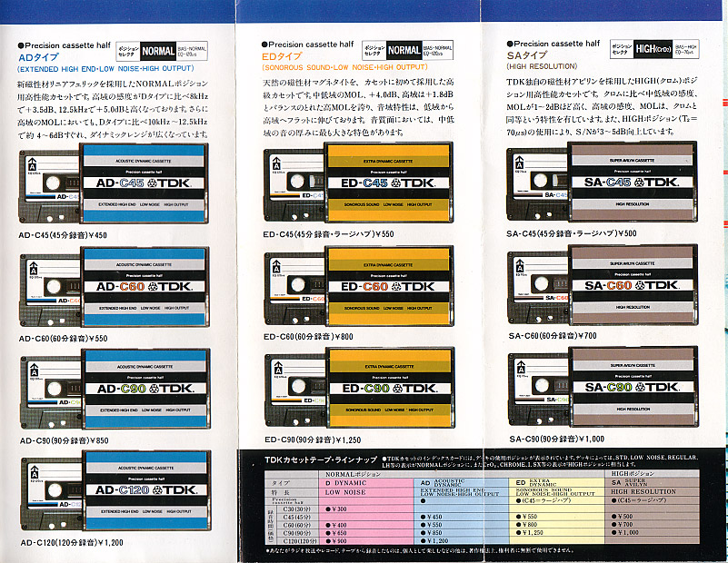Click the EDタイプ section heading
Screen dimensions: 728x563
coord(284,56)
